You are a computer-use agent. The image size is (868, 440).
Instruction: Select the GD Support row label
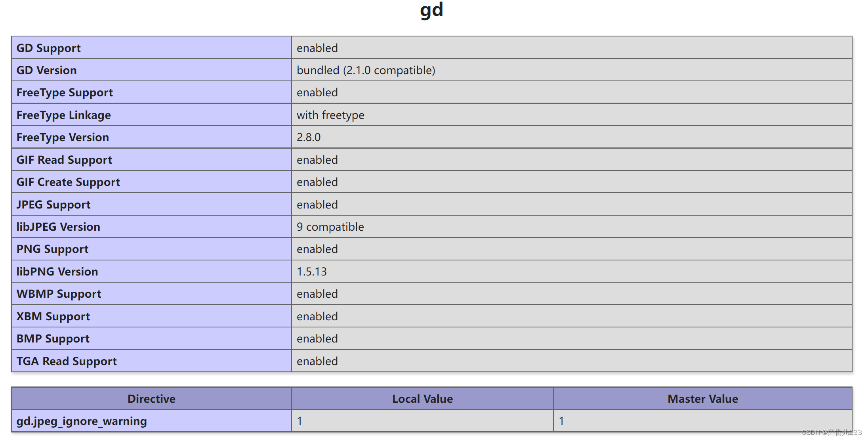click(x=48, y=48)
